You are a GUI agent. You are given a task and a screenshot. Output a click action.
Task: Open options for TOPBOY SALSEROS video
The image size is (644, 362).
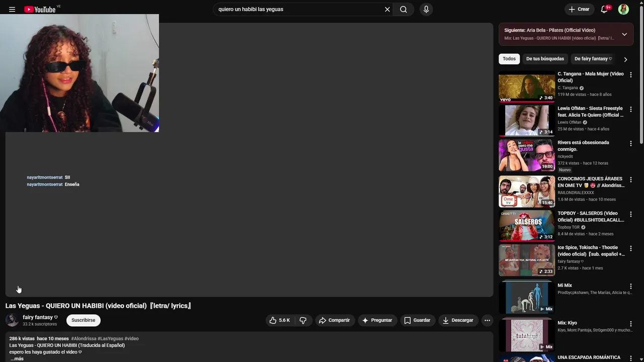pos(631,214)
